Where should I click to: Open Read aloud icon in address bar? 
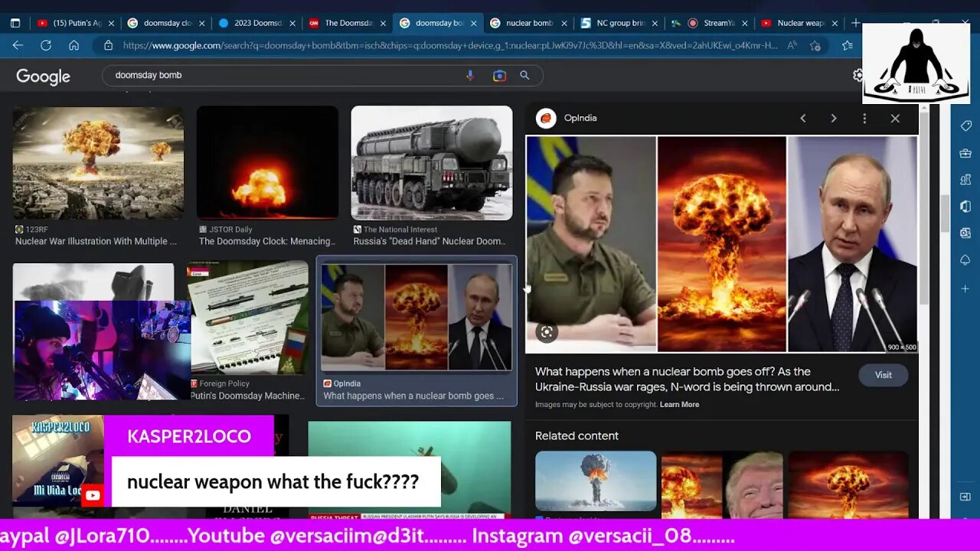(x=792, y=45)
